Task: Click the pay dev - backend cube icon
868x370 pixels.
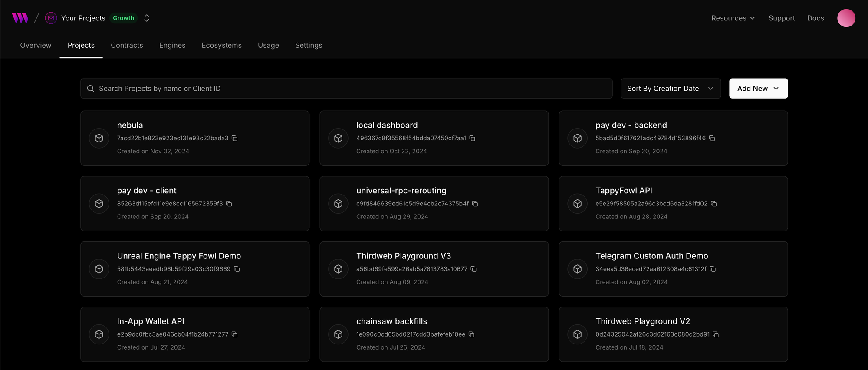Action: (x=577, y=138)
